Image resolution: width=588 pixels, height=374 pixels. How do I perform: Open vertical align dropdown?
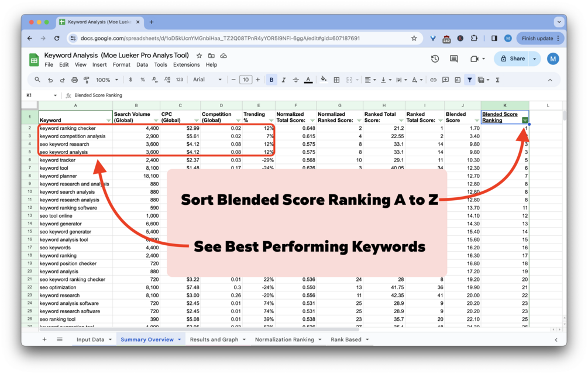[x=386, y=80]
